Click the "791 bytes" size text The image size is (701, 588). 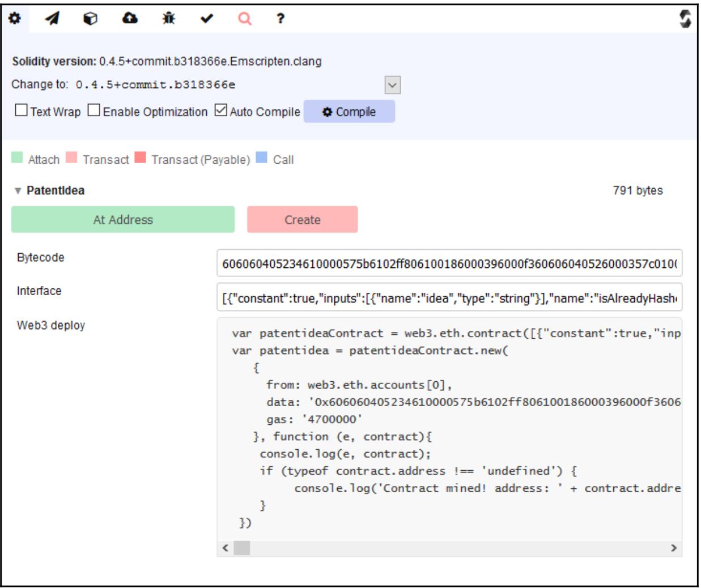coord(638,190)
